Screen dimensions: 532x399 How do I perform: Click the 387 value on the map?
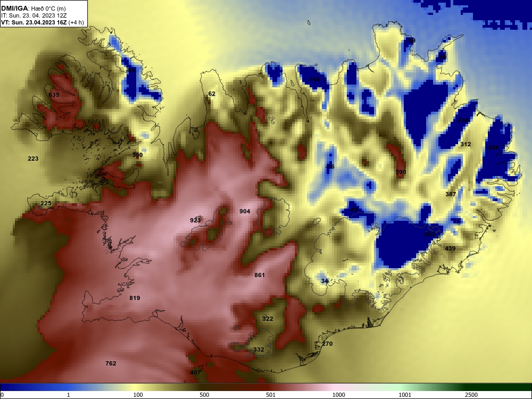tap(451, 194)
